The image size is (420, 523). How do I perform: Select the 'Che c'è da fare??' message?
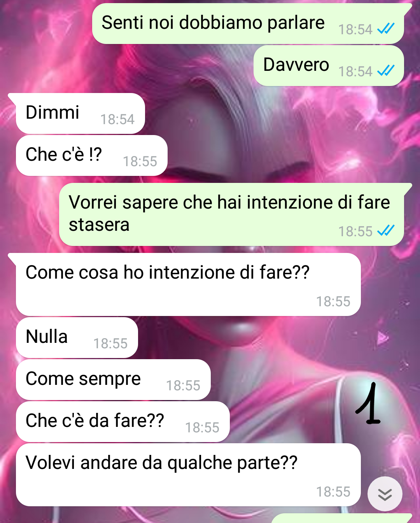123,421
